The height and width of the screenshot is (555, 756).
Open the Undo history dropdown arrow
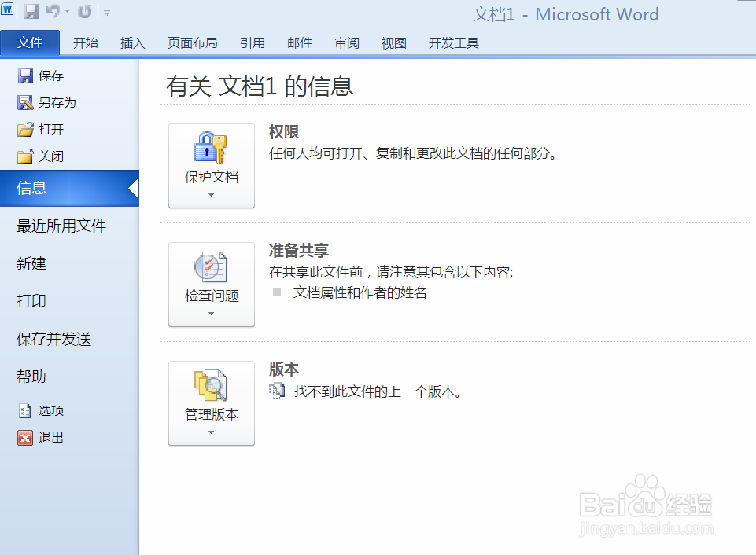click(x=67, y=12)
